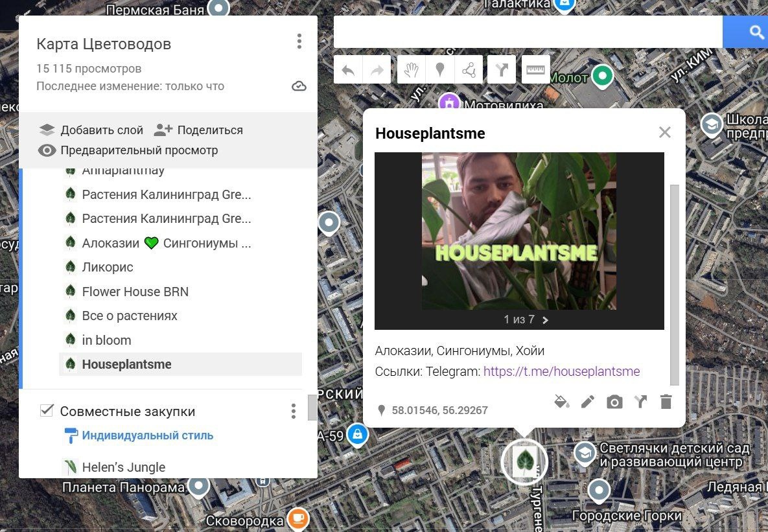Click the Предварительный просмотр eye icon
Image resolution: width=768 pixels, height=532 pixels.
[47, 150]
